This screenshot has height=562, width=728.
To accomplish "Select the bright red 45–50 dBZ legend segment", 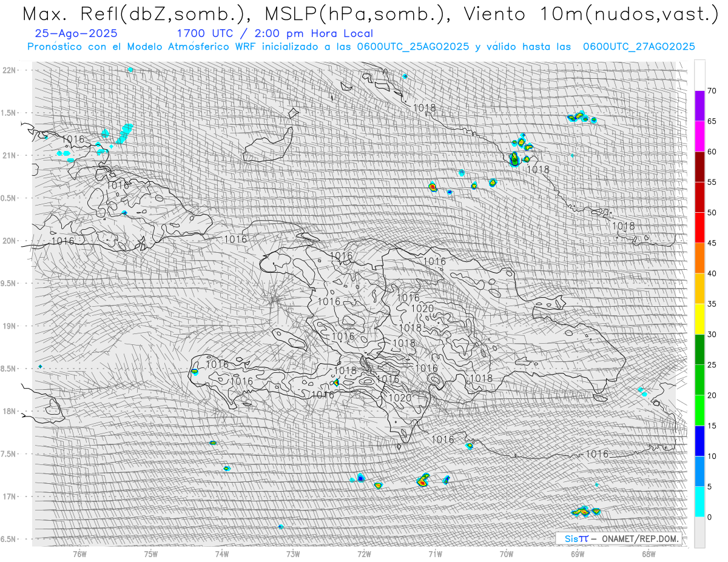I will [699, 228].
